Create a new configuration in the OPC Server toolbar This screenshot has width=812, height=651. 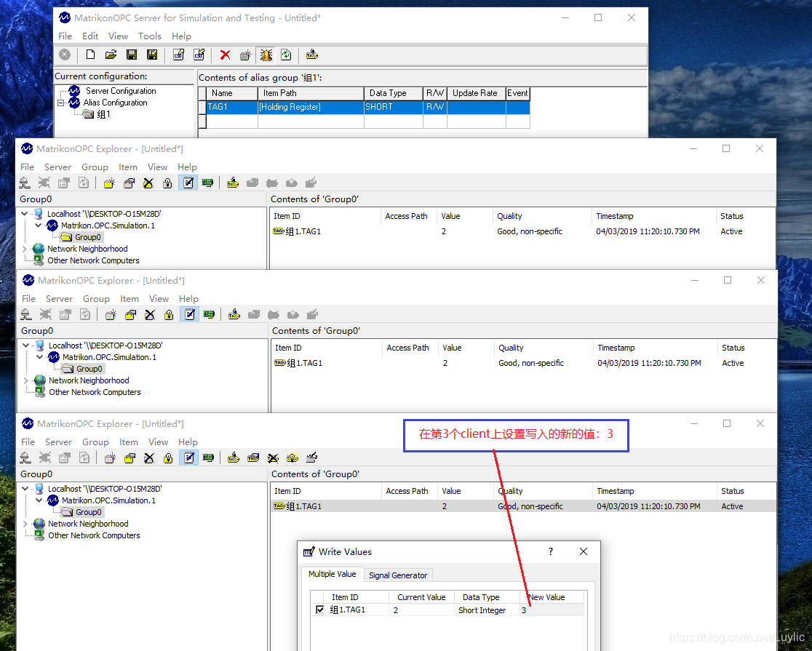tap(91, 55)
